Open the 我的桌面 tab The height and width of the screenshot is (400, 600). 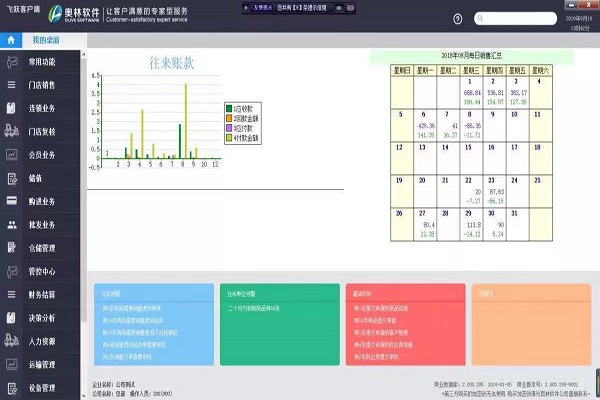click(x=47, y=40)
